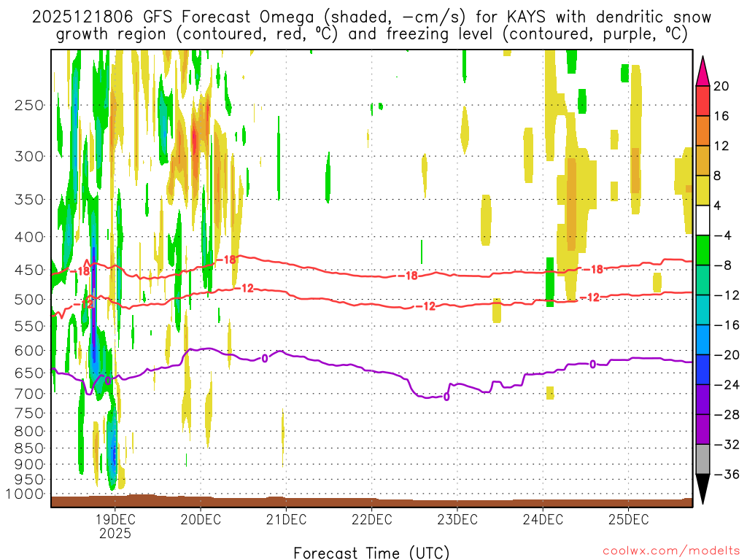The width and height of the screenshot is (747, 560).
Task: Click the white -4 to 4 colorbar swatch
Action: point(703,220)
